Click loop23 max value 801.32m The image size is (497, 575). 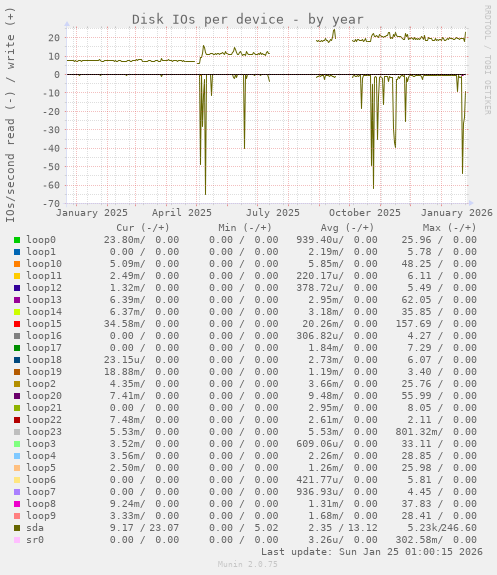[x=419, y=432]
